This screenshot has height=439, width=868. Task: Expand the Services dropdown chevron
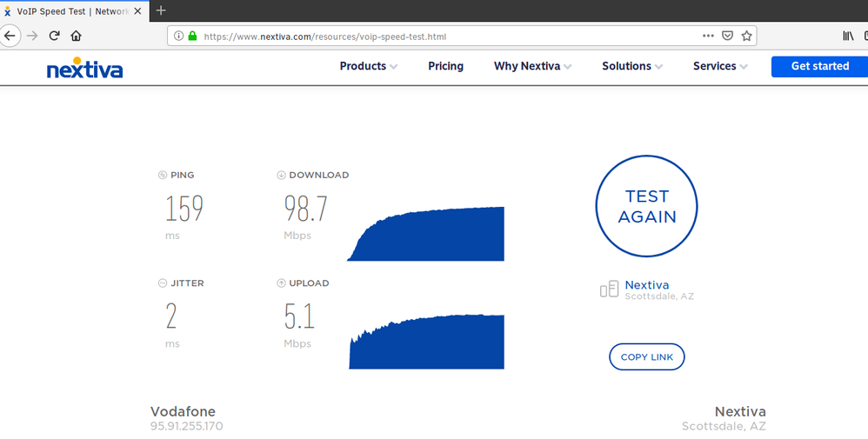pyautogui.click(x=744, y=66)
